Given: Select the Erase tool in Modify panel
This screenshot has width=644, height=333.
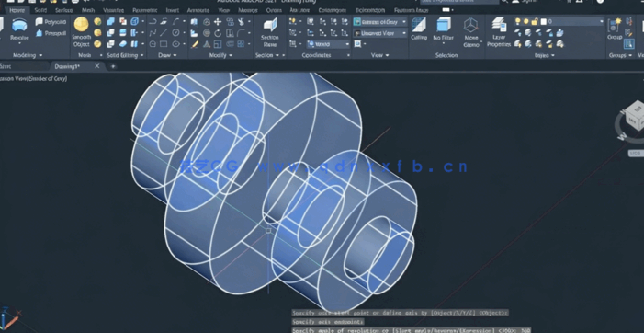Looking at the screenshot, I should 195,44.
